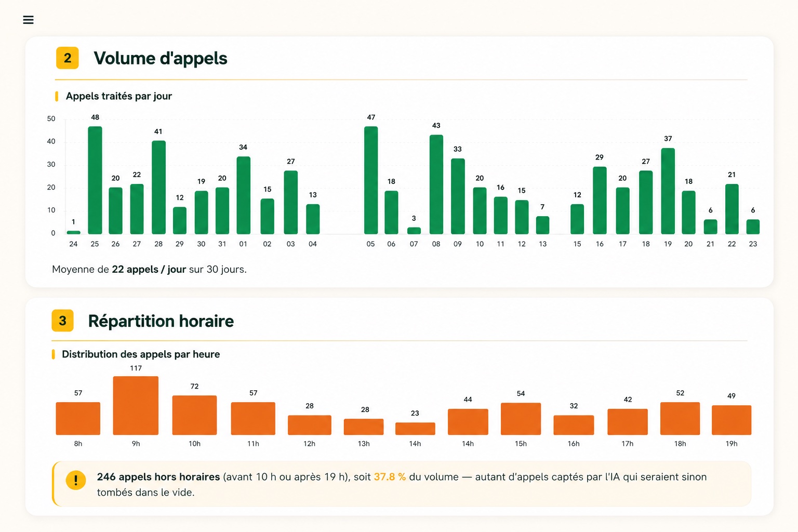Click the value label 47 above day 05

[x=371, y=117]
